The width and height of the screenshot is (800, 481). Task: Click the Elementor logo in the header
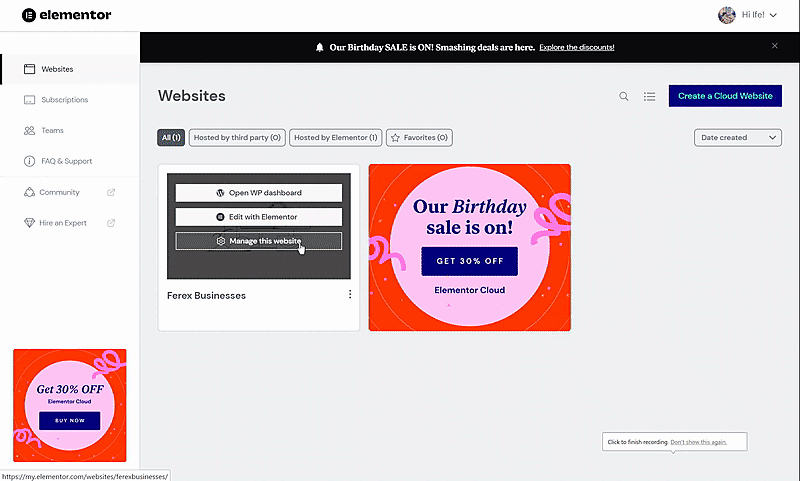point(66,15)
